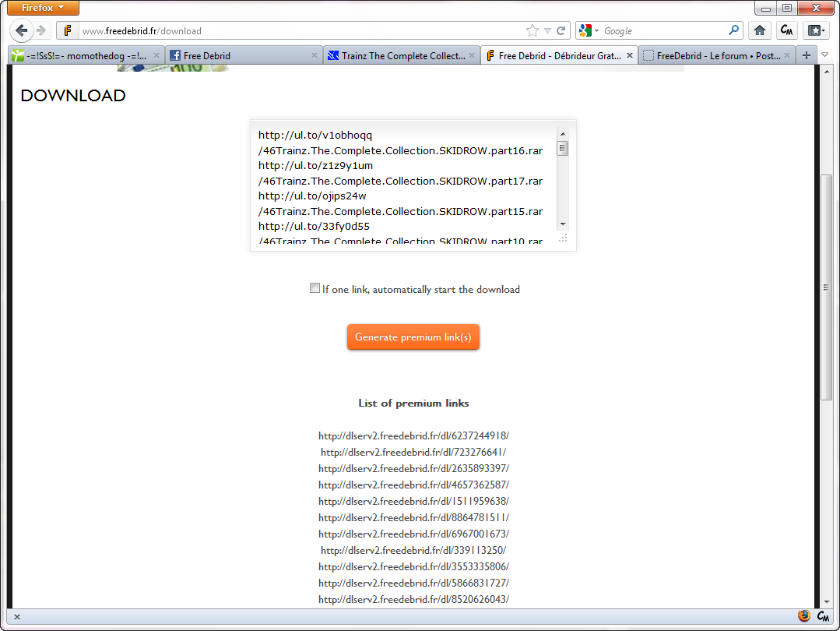Go forward with the forward arrow
The width and height of the screenshot is (840, 631).
click(41, 30)
